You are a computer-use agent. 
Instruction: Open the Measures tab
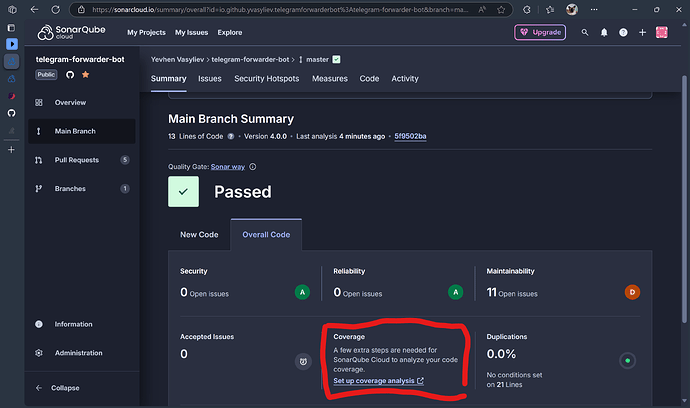pos(330,79)
